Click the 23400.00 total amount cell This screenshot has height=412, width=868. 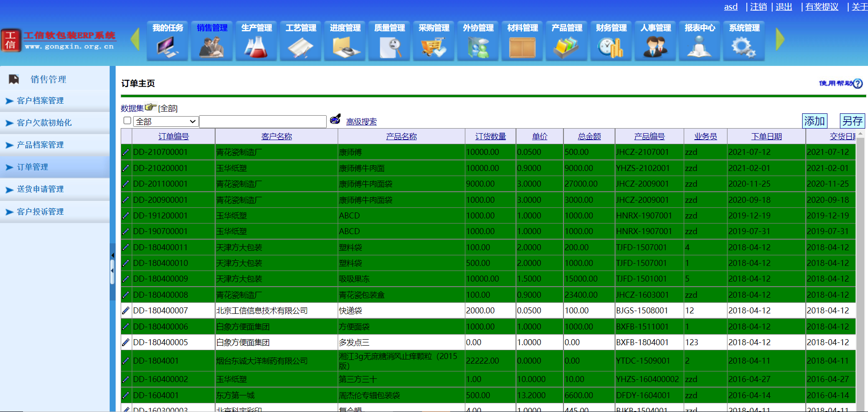(589, 295)
